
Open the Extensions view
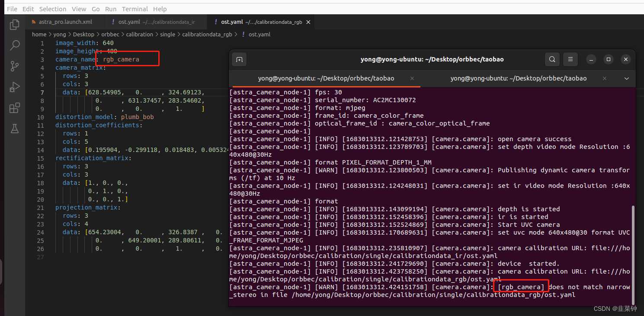(x=15, y=108)
